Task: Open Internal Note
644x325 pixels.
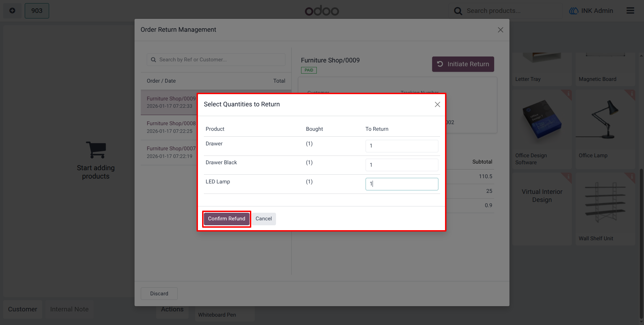Action: point(69,309)
